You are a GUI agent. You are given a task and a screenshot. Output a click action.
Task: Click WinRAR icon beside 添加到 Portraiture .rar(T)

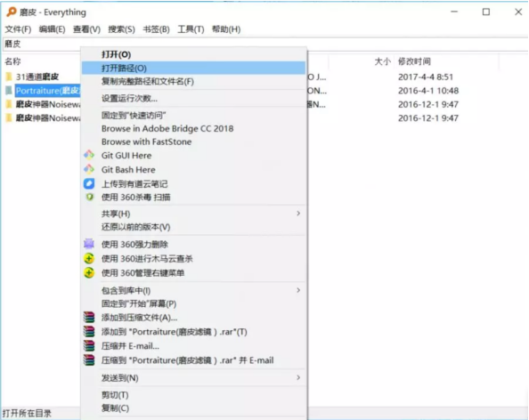click(x=89, y=332)
